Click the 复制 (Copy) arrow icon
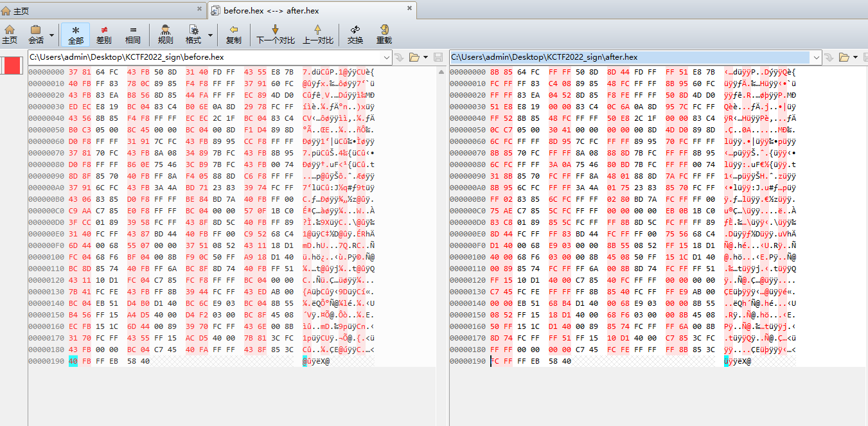Image resolution: width=868 pixels, height=426 pixels. pos(234,35)
